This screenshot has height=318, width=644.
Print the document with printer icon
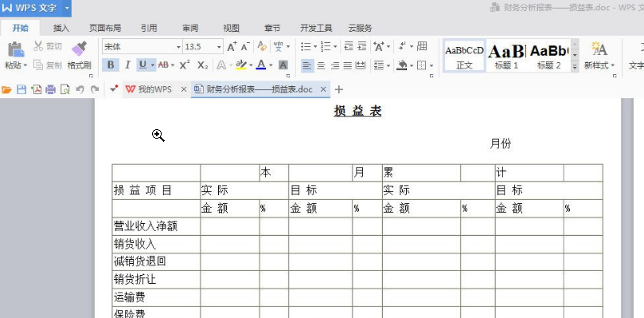click(x=50, y=89)
